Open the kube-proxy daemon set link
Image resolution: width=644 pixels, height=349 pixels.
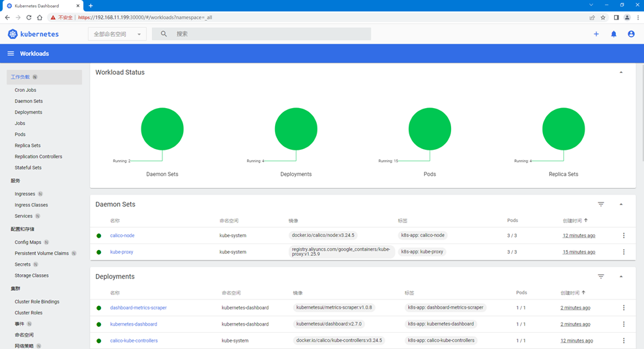(122, 252)
